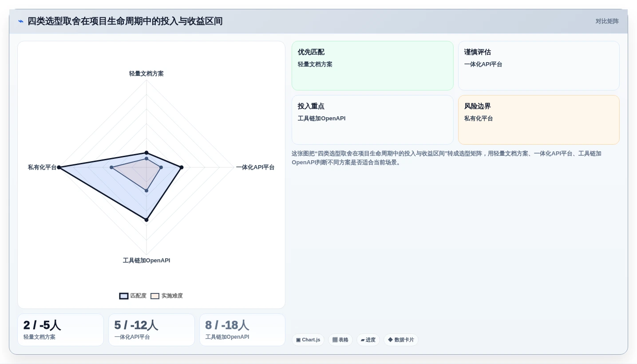The height and width of the screenshot is (364, 637).
Task: Click the 匹配度 data point on 轻量文档方案 axis
Action: pyautogui.click(x=146, y=153)
